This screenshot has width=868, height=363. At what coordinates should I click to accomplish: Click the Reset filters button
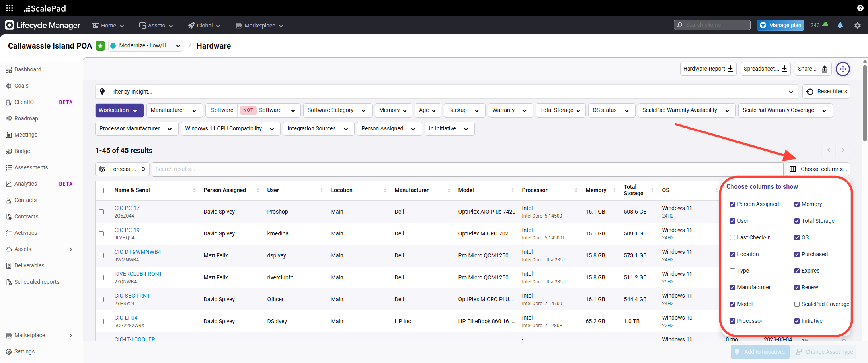click(826, 92)
